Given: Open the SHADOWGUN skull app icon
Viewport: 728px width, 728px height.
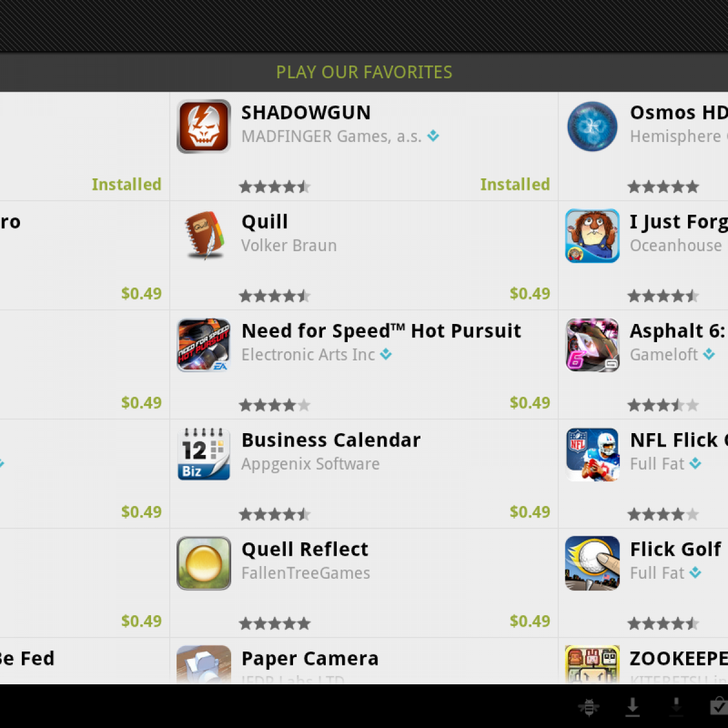Looking at the screenshot, I should point(204,126).
